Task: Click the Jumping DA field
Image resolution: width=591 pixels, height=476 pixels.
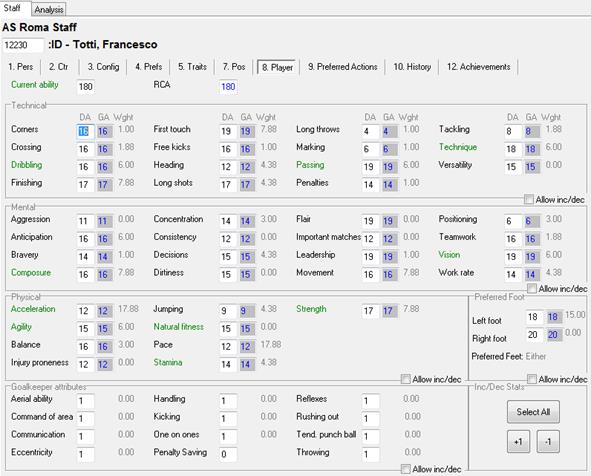Action: coord(228,311)
